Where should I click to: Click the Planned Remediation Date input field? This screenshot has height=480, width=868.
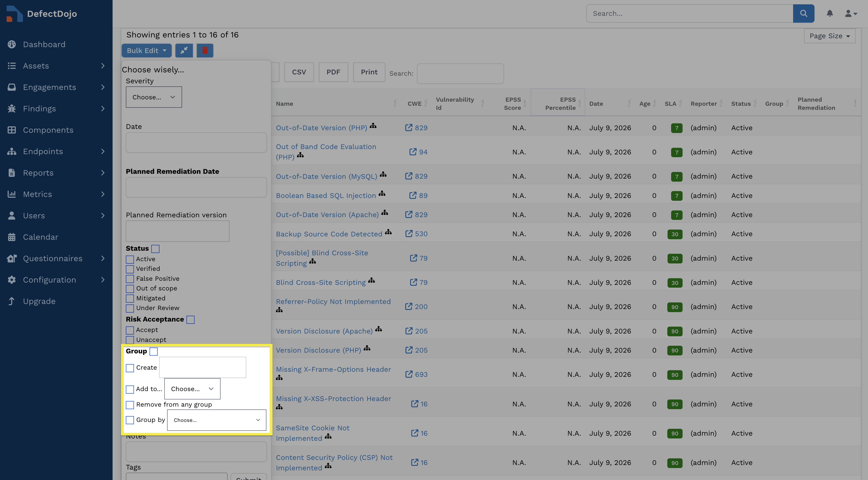coord(196,188)
